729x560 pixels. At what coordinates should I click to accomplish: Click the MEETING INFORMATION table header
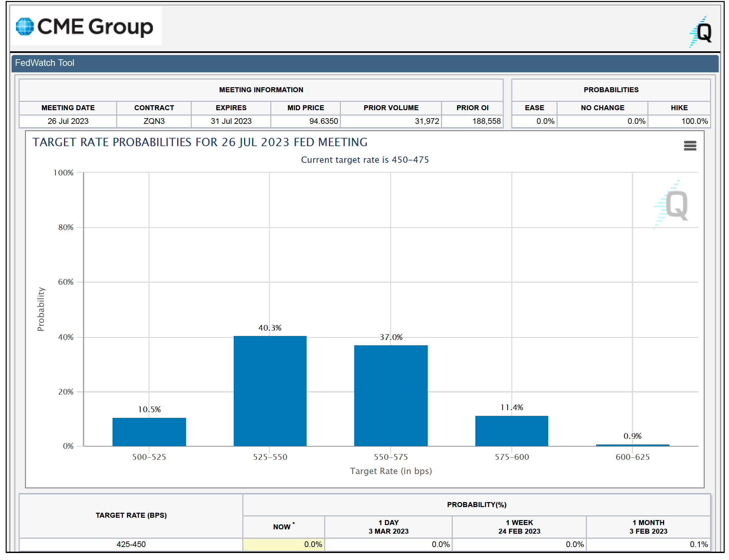pos(261,89)
